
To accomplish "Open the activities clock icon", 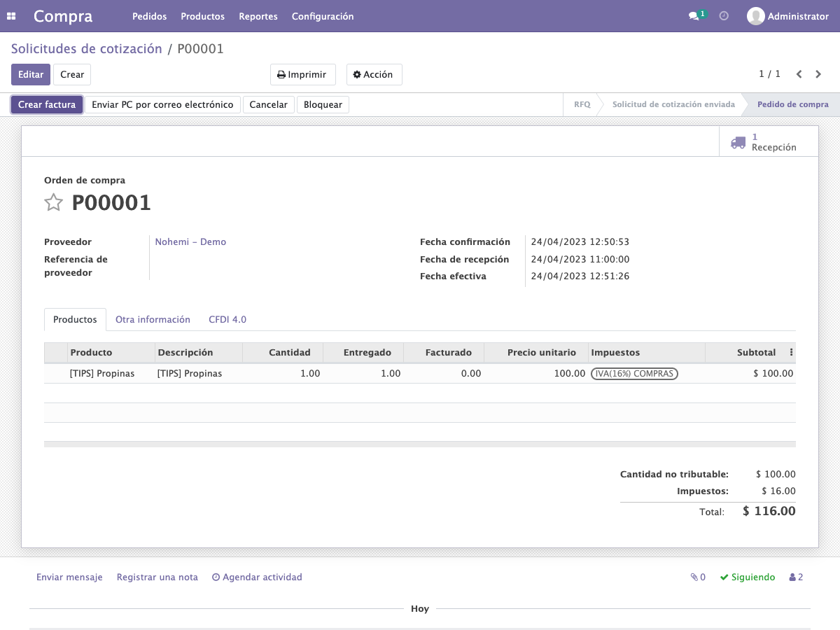I will point(724,15).
